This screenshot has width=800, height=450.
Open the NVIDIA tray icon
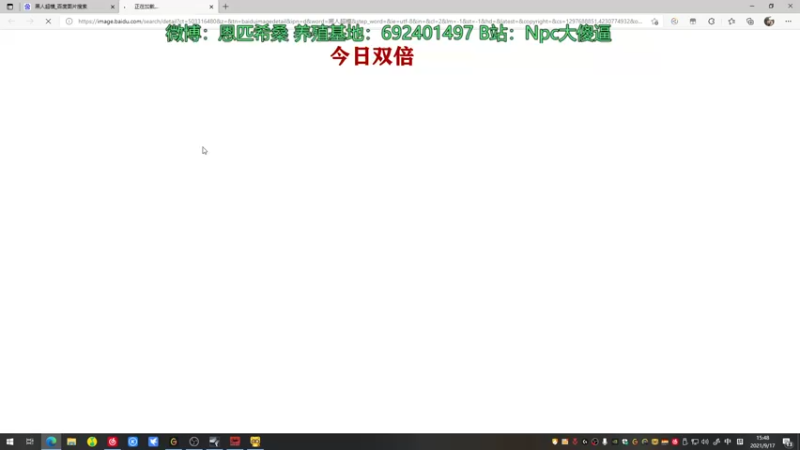pos(615,442)
